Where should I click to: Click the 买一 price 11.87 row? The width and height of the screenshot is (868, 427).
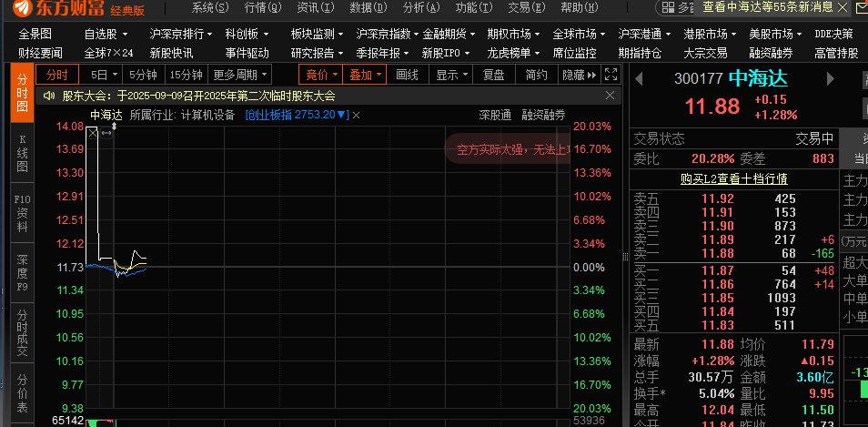click(x=734, y=270)
